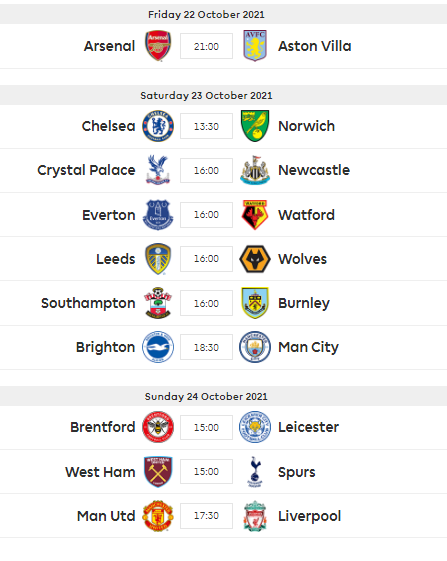This screenshot has height=561, width=447.
Task: Open the Crystal Palace eagle crest
Action: point(158,170)
